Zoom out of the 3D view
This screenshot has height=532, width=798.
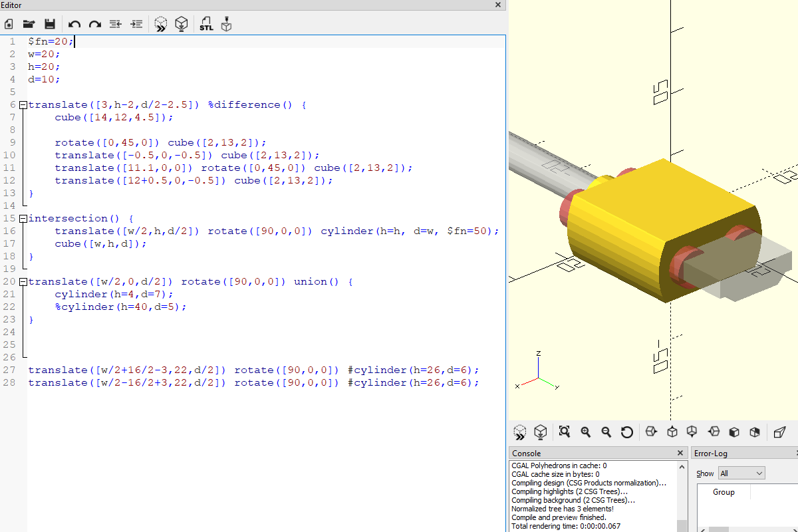pos(606,432)
